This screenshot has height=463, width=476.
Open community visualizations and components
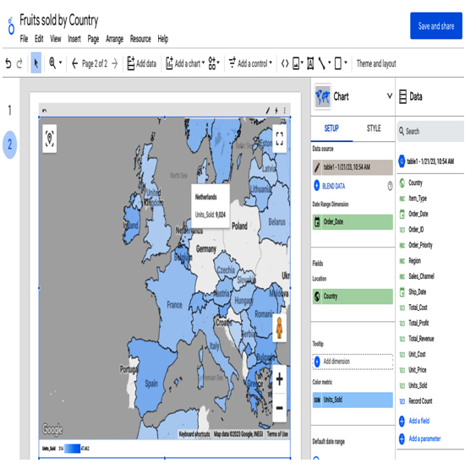click(214, 63)
